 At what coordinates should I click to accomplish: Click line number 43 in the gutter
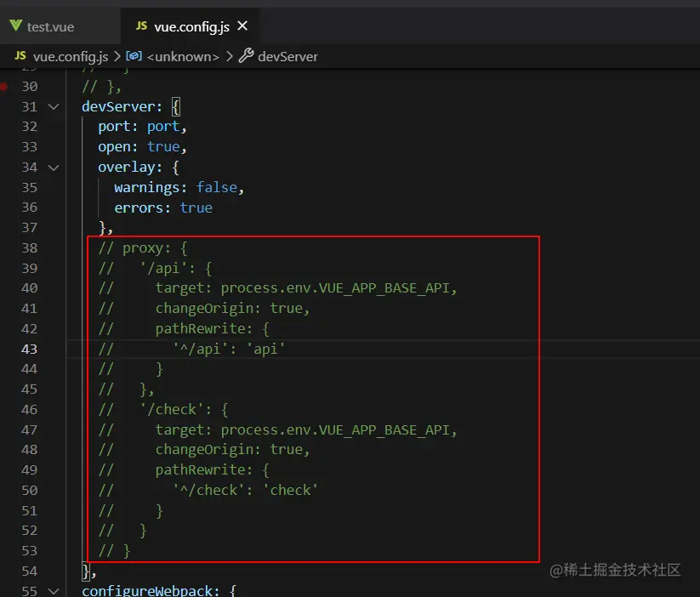coord(30,349)
